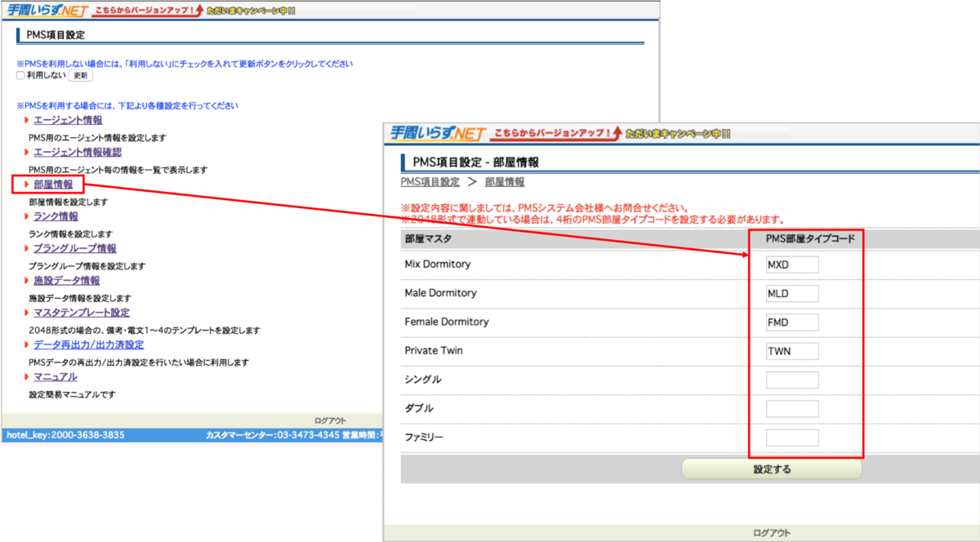Click the Mix Dormitory code field
This screenshot has width=980, height=542.
coord(792,264)
